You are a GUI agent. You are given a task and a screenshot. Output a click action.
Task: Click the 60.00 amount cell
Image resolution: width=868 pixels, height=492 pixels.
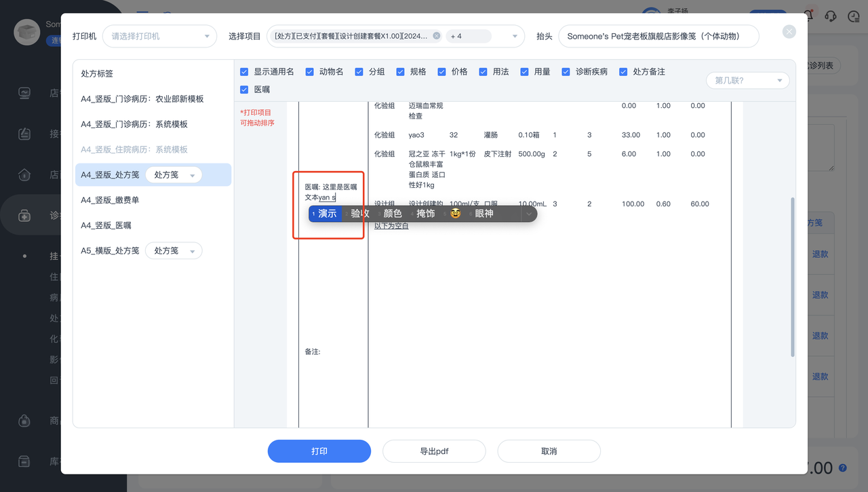[x=700, y=204]
